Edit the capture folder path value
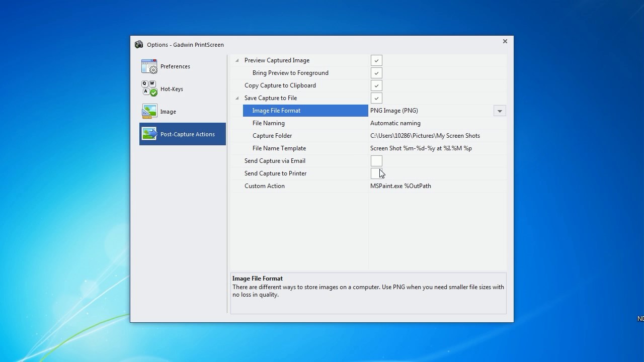644x362 pixels. [x=425, y=136]
